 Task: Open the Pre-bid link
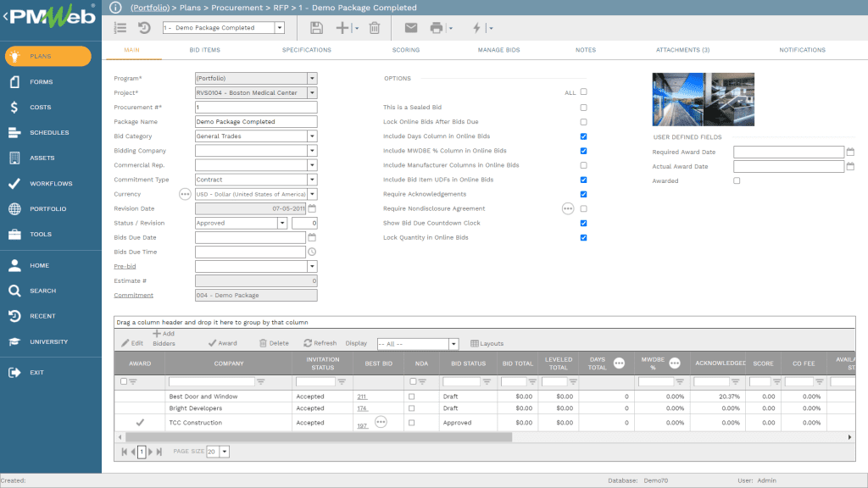coord(125,266)
